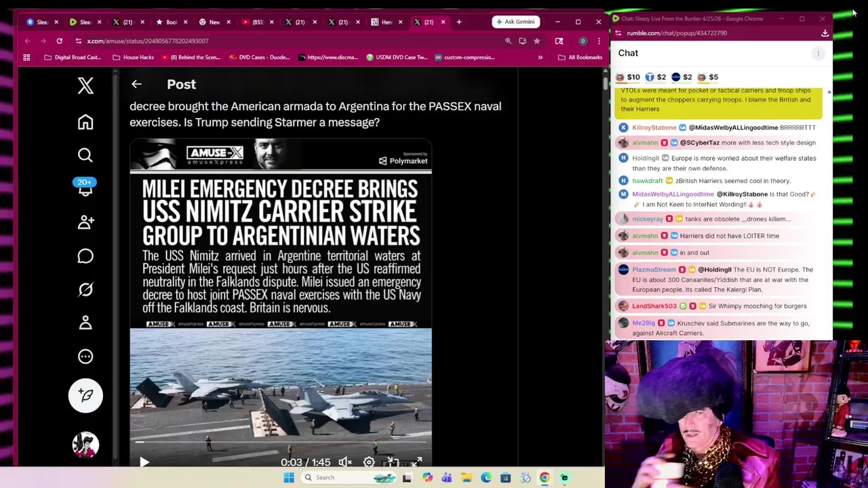Open the All Bookmarks folder
This screenshot has width=868, height=488.
point(580,58)
